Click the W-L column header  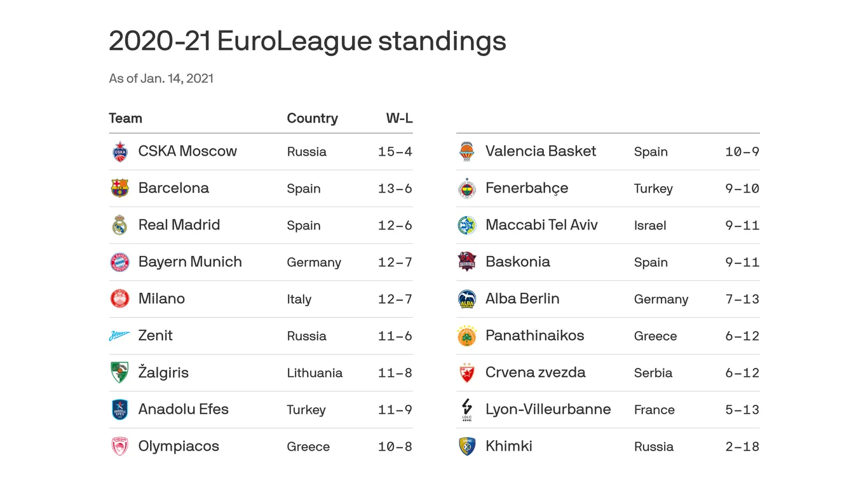(x=399, y=118)
